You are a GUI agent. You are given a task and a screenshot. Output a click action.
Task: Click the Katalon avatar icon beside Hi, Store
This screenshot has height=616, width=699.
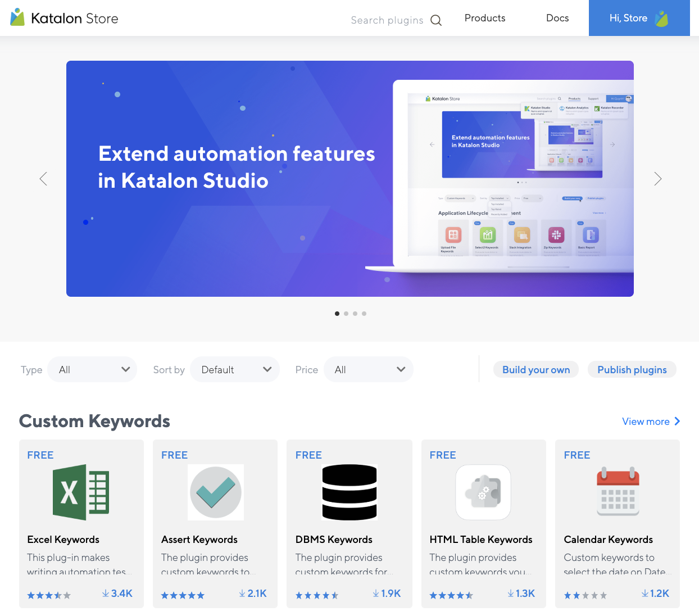662,19
